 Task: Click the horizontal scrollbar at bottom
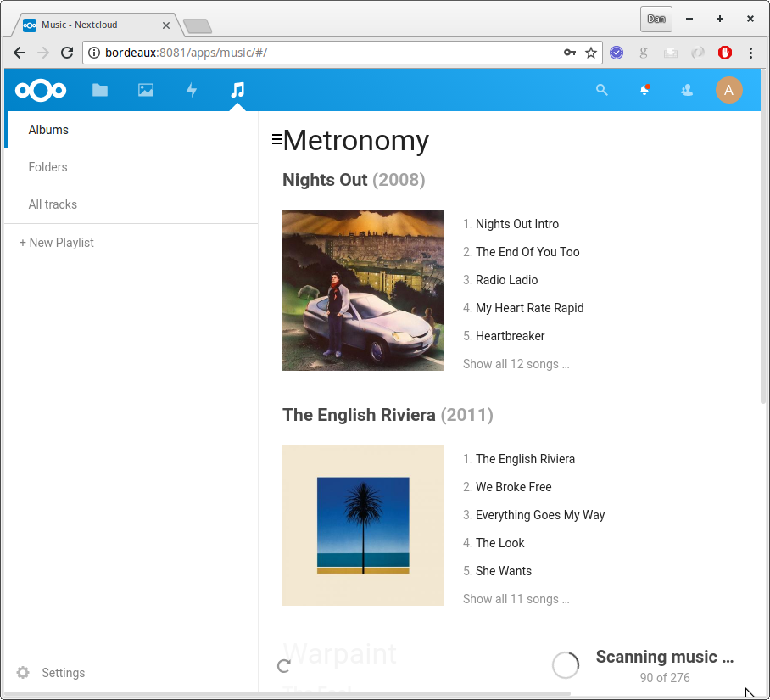[x=287, y=693]
